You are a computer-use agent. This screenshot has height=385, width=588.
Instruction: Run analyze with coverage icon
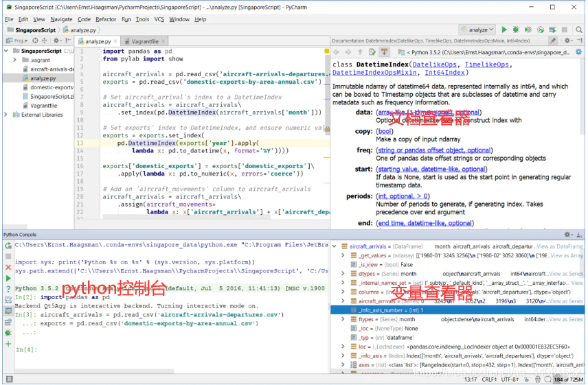(x=528, y=30)
